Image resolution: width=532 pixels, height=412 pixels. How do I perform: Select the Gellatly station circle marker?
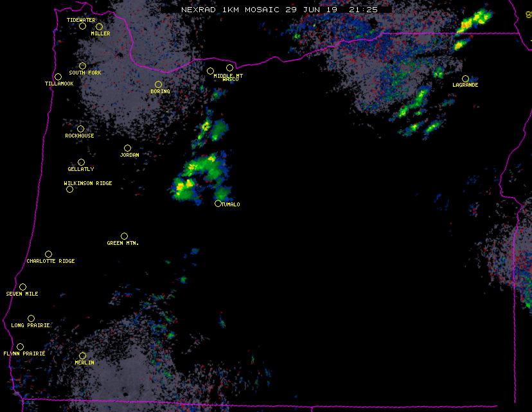click(81, 162)
